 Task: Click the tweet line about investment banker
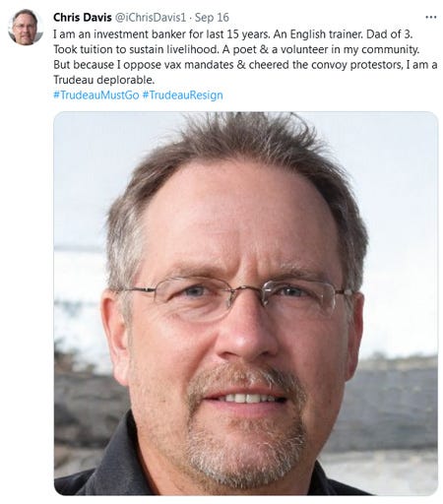[x=233, y=34]
